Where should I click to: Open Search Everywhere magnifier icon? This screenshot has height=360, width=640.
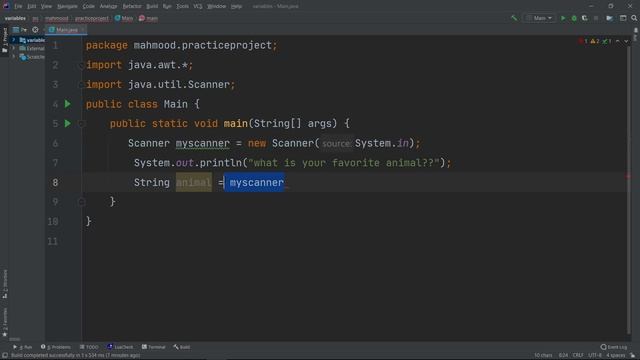(x=634, y=18)
